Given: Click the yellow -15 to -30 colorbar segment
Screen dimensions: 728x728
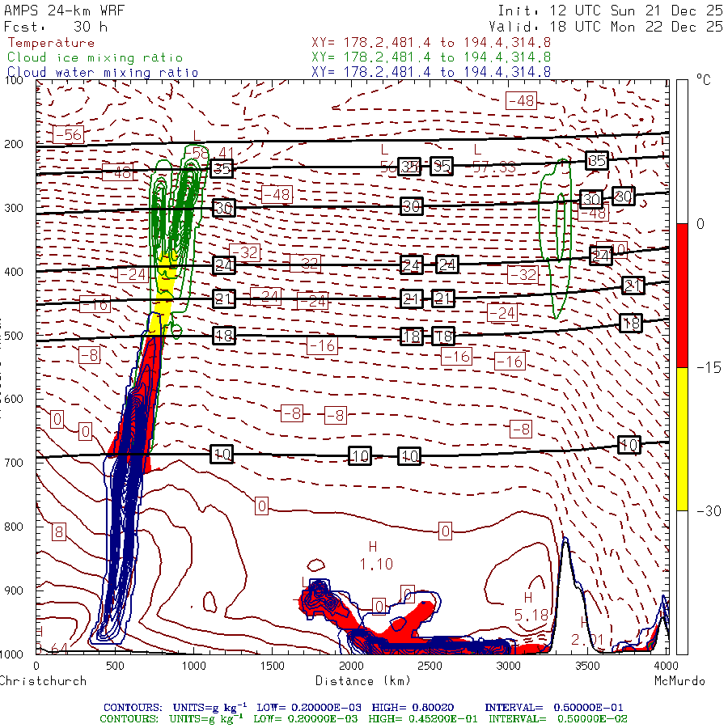Looking at the screenshot, I should pyautogui.click(x=682, y=438).
